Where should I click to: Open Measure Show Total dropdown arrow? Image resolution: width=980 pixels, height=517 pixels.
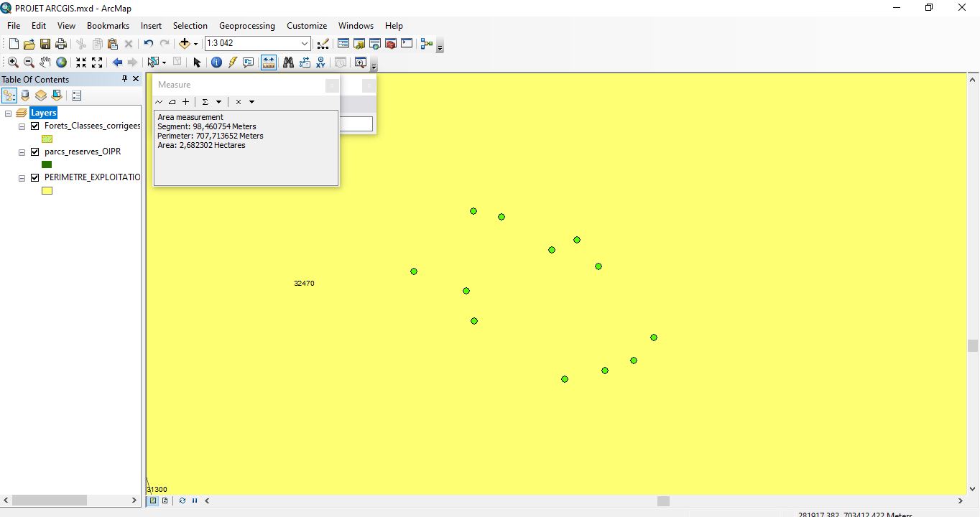coord(219,102)
